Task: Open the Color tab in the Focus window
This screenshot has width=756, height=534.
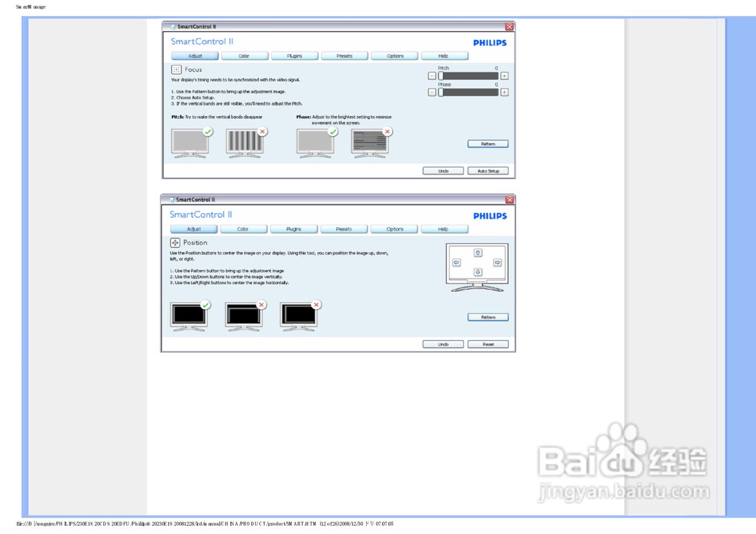Action: tap(244, 56)
